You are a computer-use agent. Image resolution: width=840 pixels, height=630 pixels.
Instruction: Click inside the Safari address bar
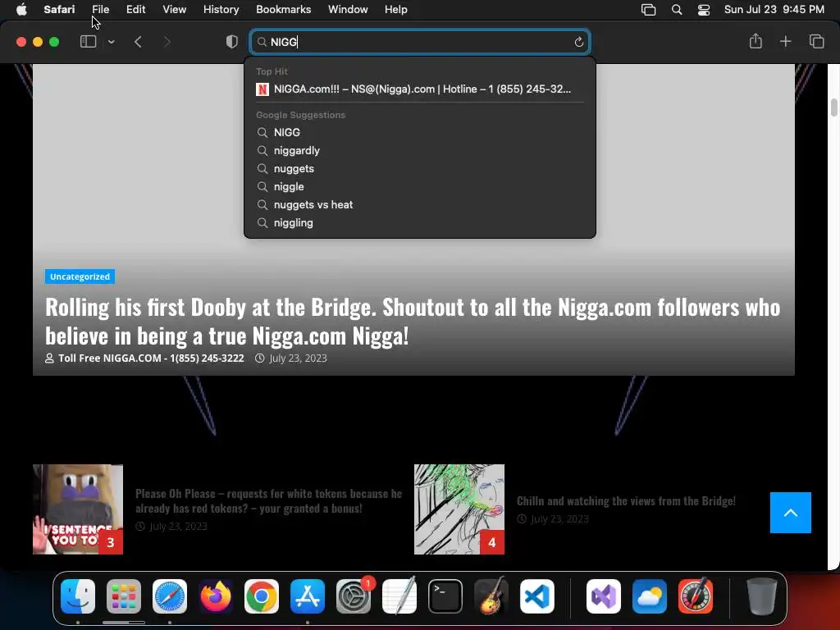(x=420, y=42)
